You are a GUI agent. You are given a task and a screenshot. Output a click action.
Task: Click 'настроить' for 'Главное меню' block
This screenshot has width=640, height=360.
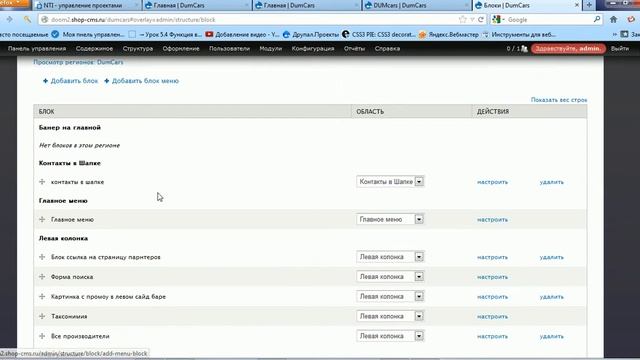pos(492,220)
